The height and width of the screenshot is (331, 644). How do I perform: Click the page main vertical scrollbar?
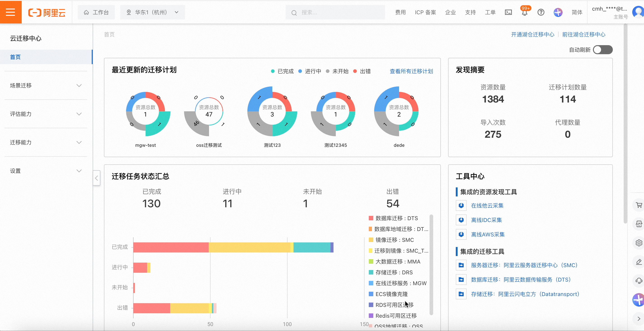point(625,124)
